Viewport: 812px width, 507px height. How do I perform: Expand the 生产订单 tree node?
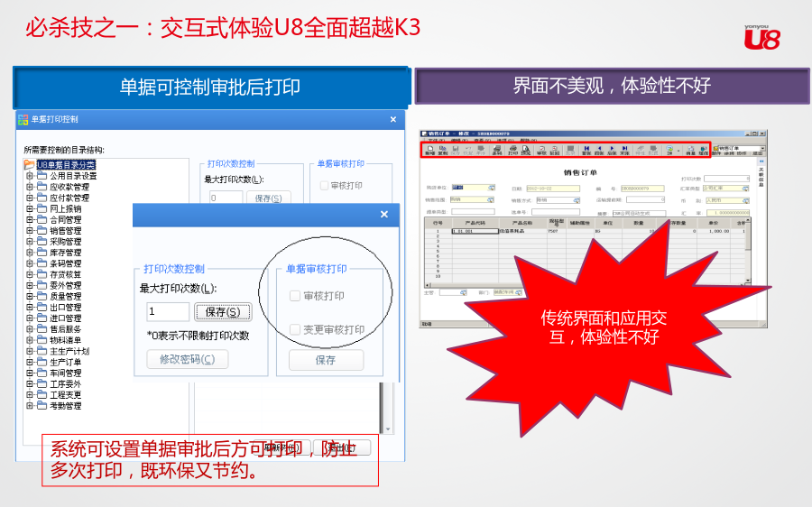click(x=30, y=362)
